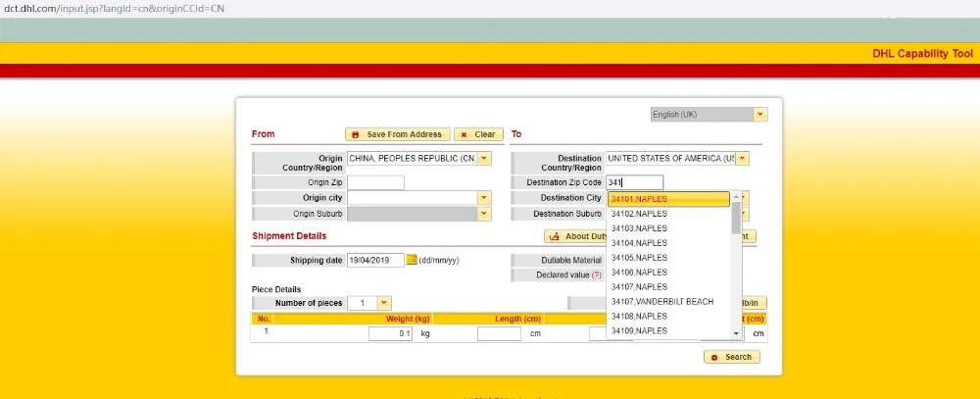Click the DHL Capability Tool title

pyautogui.click(x=922, y=54)
